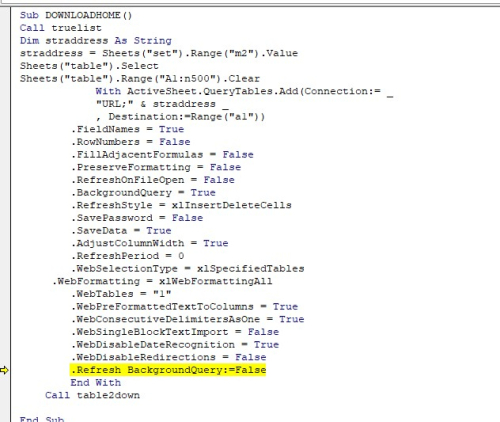This screenshot has width=500, height=422.
Task: Click the '.WebSelectionType = xlSpecifiedTables' line
Action: [188, 269]
